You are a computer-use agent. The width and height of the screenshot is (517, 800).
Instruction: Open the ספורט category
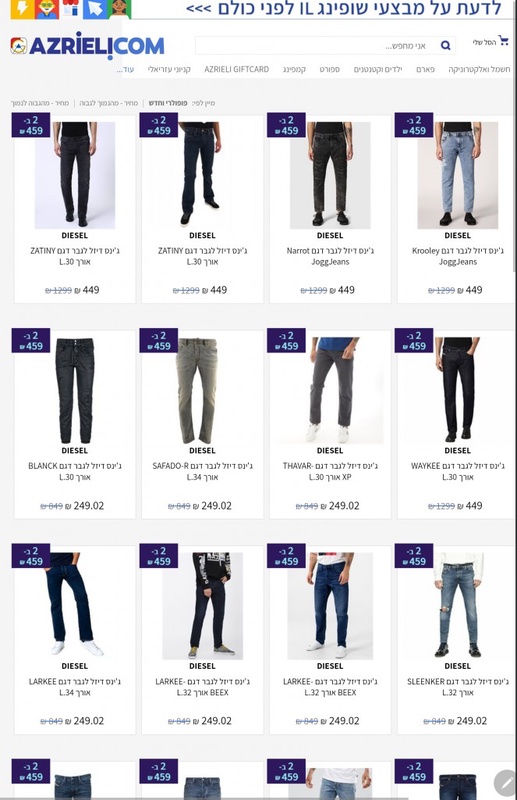tap(330, 69)
